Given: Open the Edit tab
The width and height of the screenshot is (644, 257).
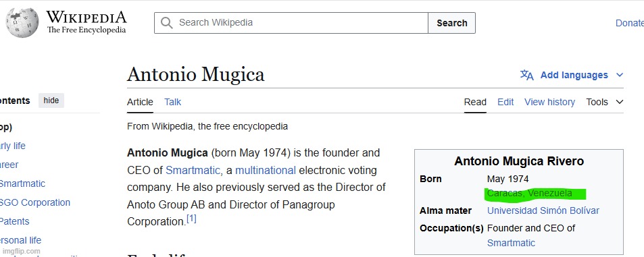Looking at the screenshot, I should point(505,102).
